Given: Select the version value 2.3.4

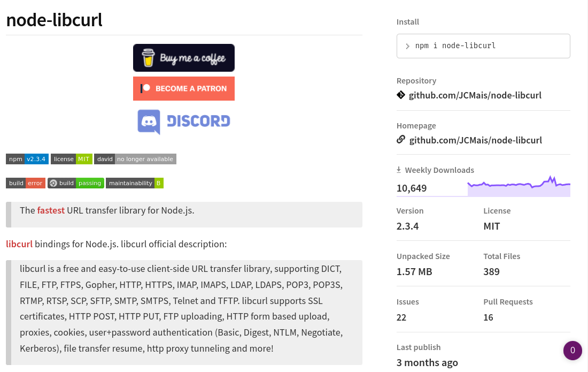Looking at the screenshot, I should [x=407, y=226].
